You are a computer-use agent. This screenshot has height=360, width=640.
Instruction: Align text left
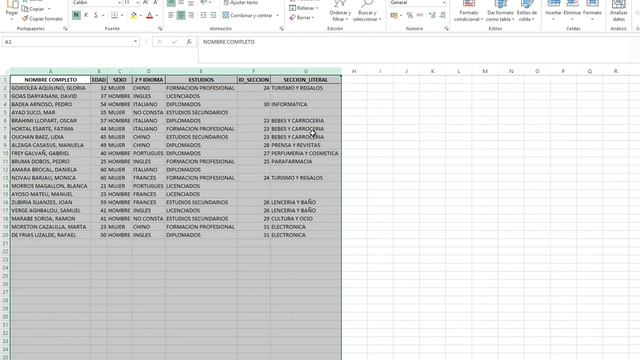(171, 16)
